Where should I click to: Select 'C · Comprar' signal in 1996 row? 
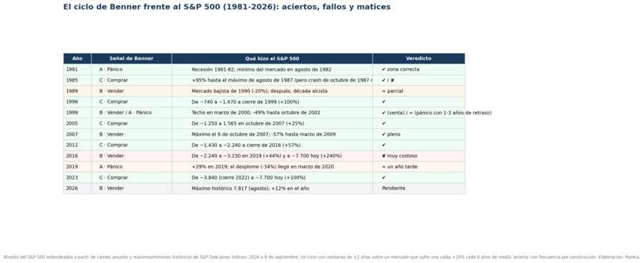[132, 102]
